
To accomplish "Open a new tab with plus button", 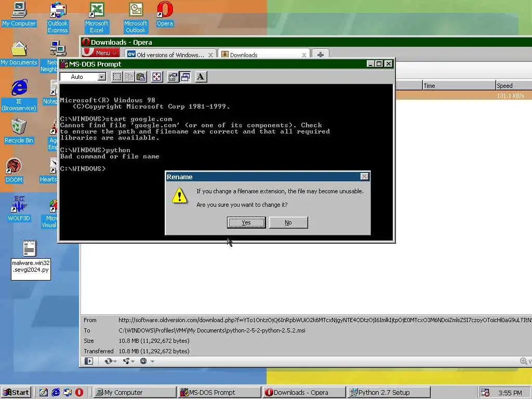I will coord(320,55).
